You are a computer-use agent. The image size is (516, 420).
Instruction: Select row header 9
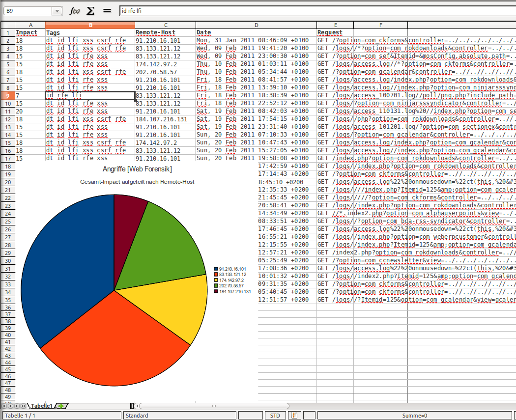click(8, 95)
